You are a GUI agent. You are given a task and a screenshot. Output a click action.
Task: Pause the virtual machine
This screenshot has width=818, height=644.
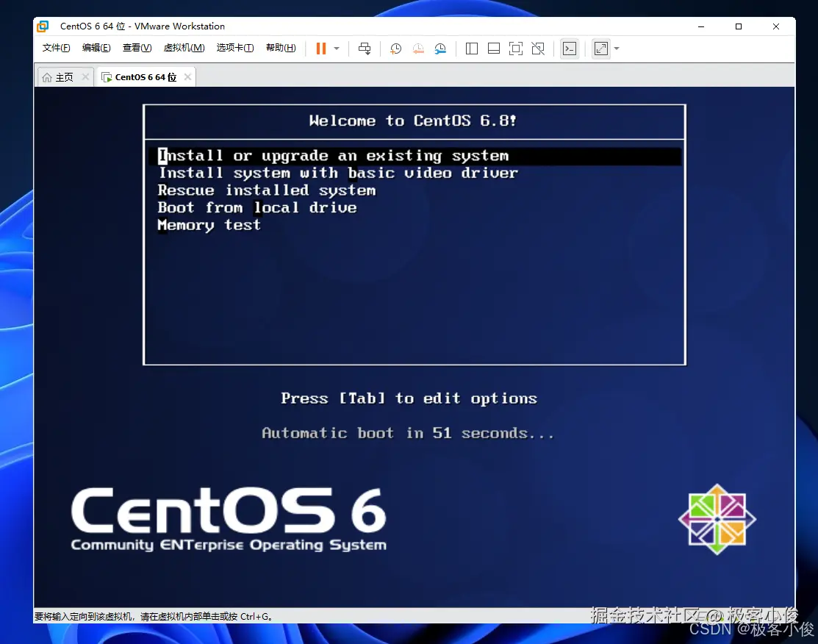(321, 49)
